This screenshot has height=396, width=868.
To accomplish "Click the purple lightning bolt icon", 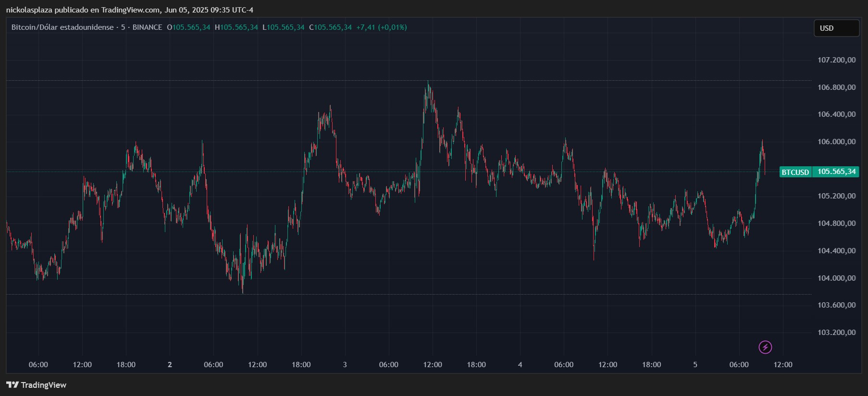I will pyautogui.click(x=765, y=347).
